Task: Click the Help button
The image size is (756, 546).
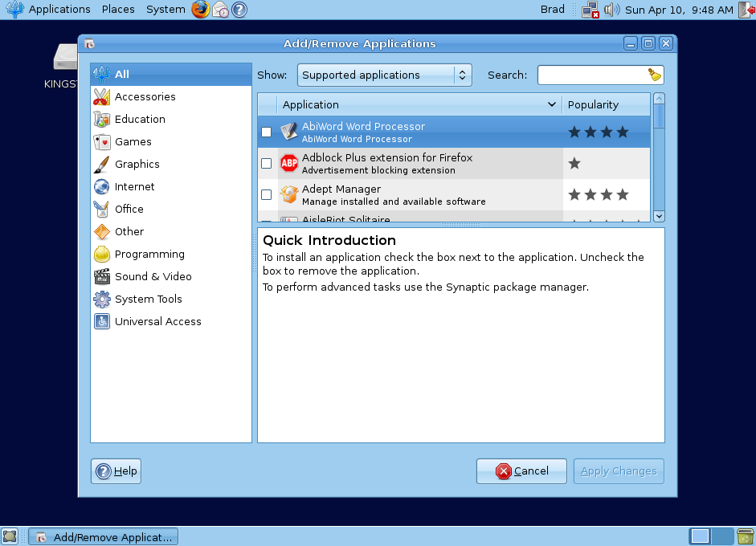Action: 116,471
